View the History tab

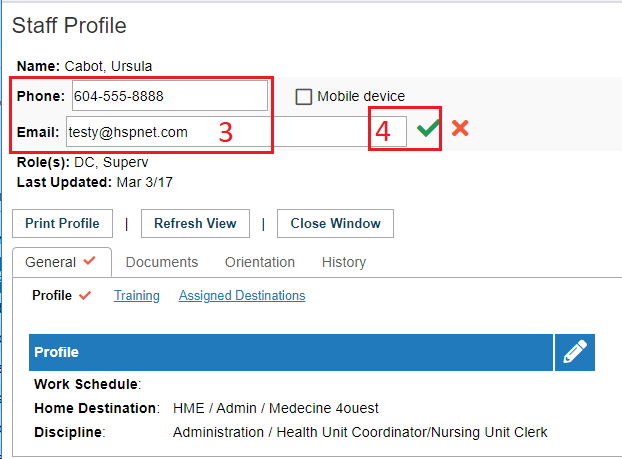coord(344,262)
